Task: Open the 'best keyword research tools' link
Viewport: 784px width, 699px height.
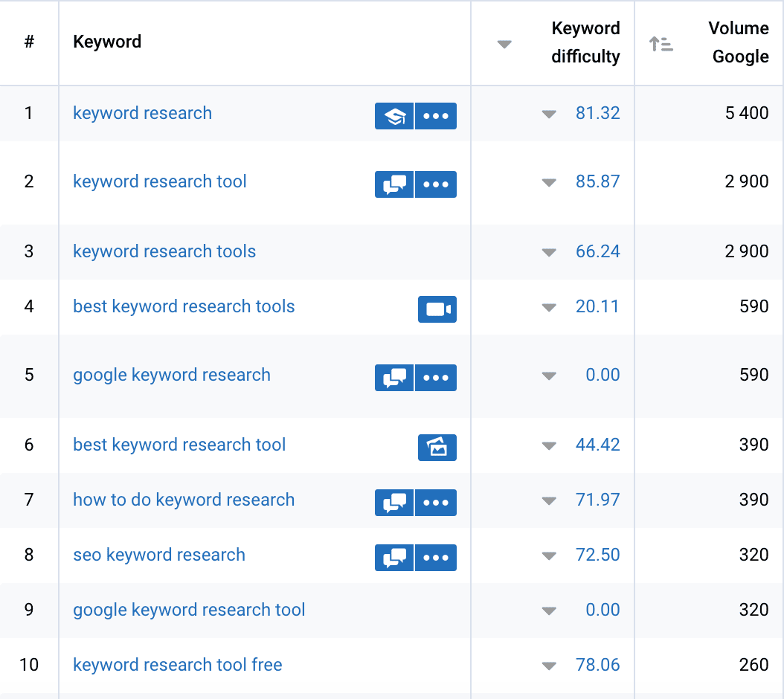Action: point(184,306)
